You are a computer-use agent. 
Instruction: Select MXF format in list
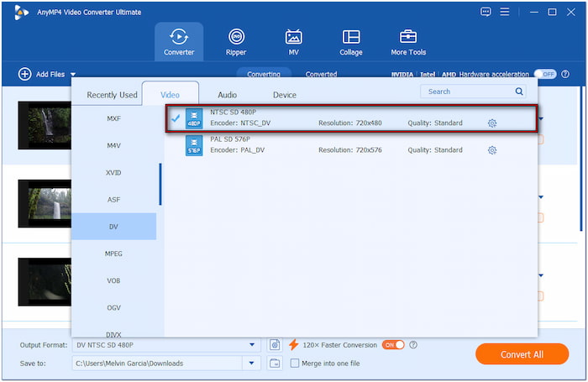113,119
